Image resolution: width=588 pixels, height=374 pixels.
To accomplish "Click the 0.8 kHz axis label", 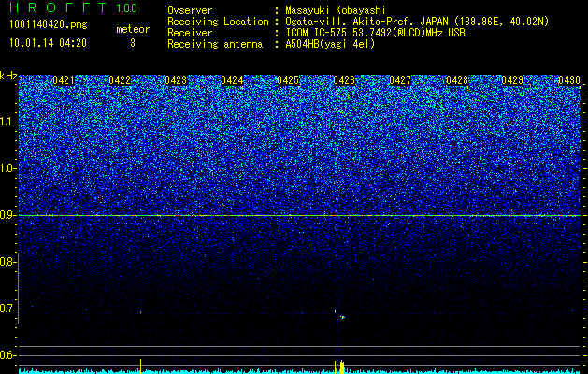I will point(7,262).
